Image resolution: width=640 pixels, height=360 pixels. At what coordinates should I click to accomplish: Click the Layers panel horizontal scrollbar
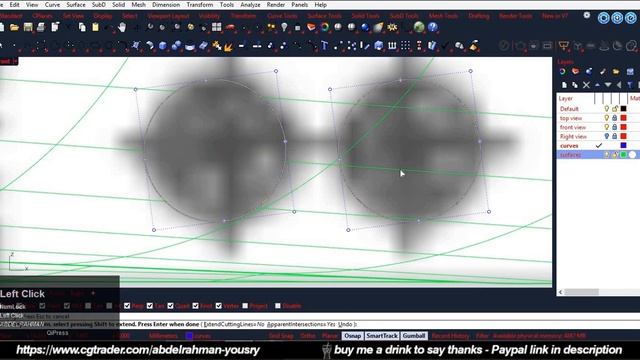582,292
